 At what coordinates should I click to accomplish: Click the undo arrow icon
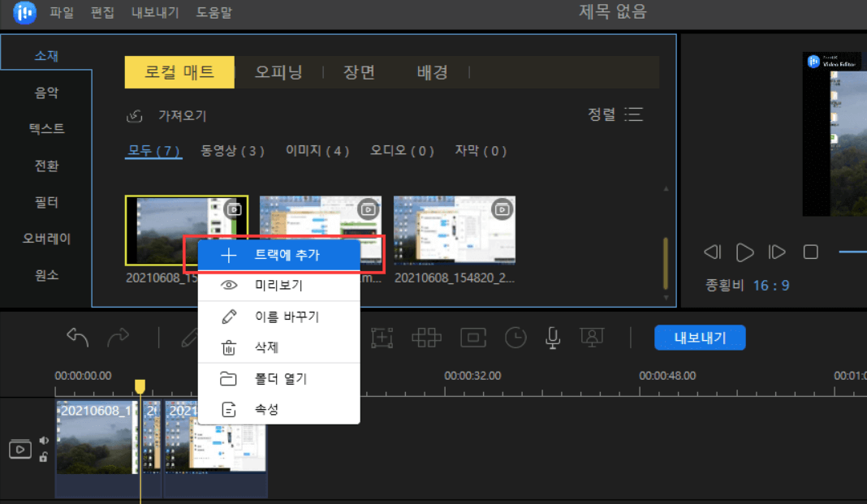[x=77, y=337]
